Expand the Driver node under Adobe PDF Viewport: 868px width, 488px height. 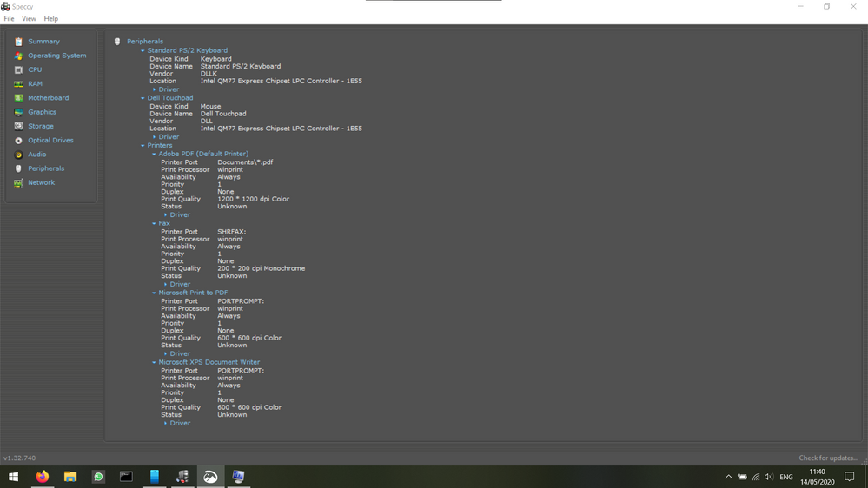165,215
